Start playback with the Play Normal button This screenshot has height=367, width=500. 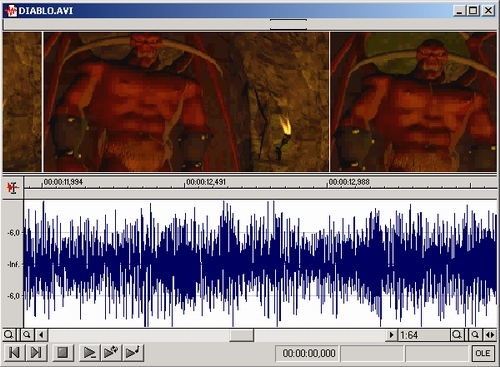click(x=89, y=353)
